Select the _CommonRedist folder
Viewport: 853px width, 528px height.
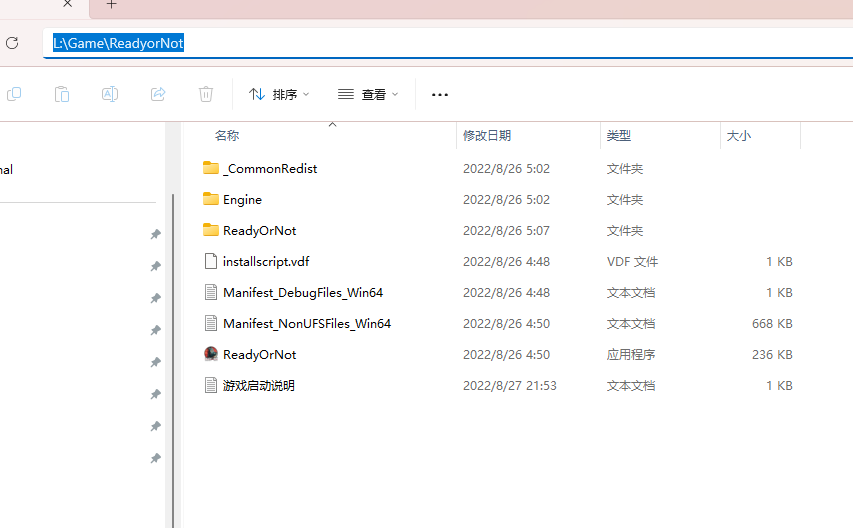pos(270,168)
